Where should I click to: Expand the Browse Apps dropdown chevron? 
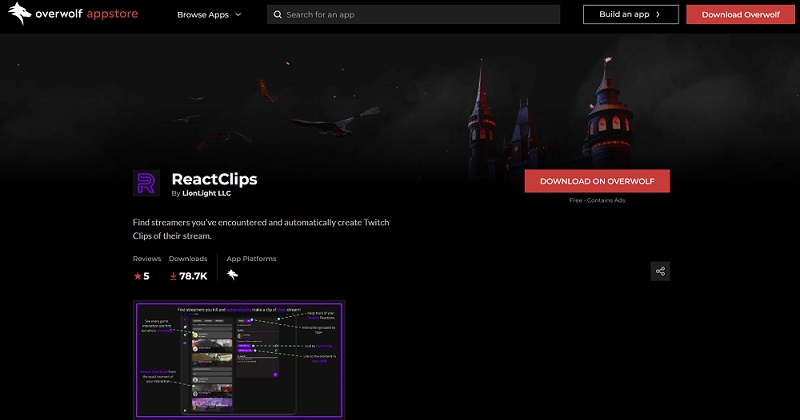pyautogui.click(x=238, y=15)
